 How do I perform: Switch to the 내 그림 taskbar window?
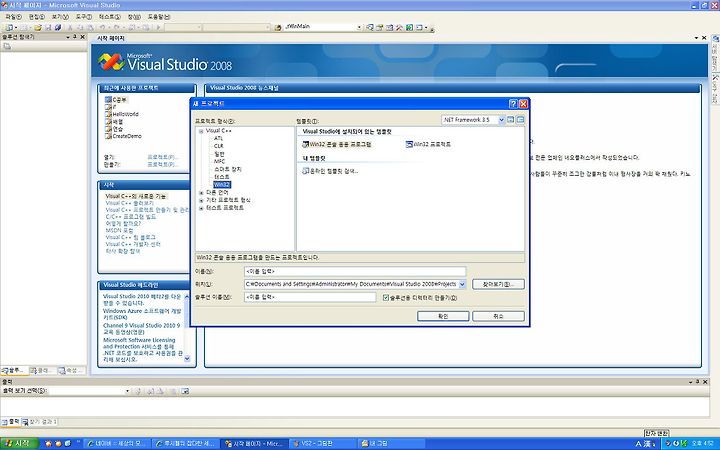pos(390,444)
